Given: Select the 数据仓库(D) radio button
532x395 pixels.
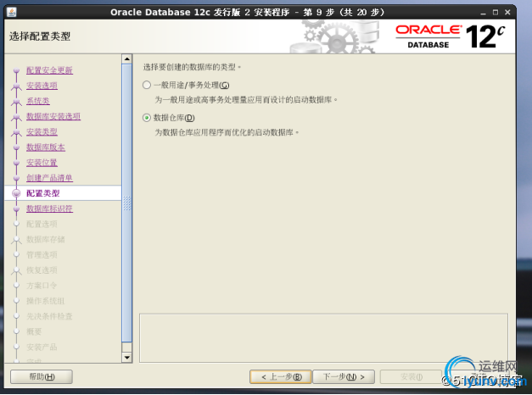Looking at the screenshot, I should (x=147, y=118).
